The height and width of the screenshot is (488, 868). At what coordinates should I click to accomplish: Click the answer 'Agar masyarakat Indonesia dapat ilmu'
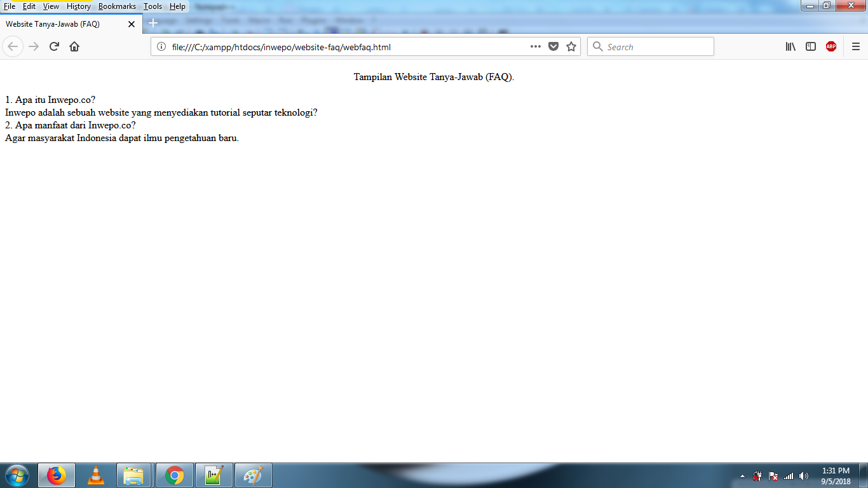pyautogui.click(x=122, y=138)
